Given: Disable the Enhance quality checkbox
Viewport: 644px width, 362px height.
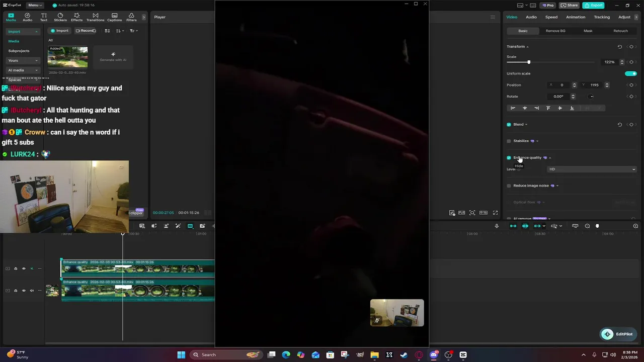Looking at the screenshot, I should 509,158.
